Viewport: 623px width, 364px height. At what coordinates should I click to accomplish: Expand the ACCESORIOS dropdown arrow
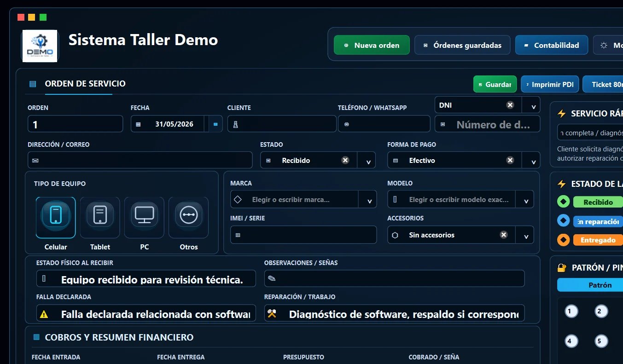[526, 235]
